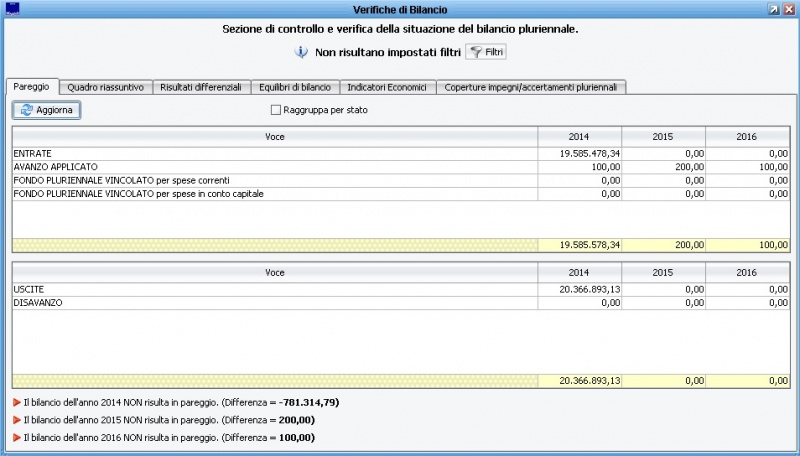This screenshot has width=800, height=456.
Task: Select the AVANZO APPLICATO row
Action: (401, 167)
